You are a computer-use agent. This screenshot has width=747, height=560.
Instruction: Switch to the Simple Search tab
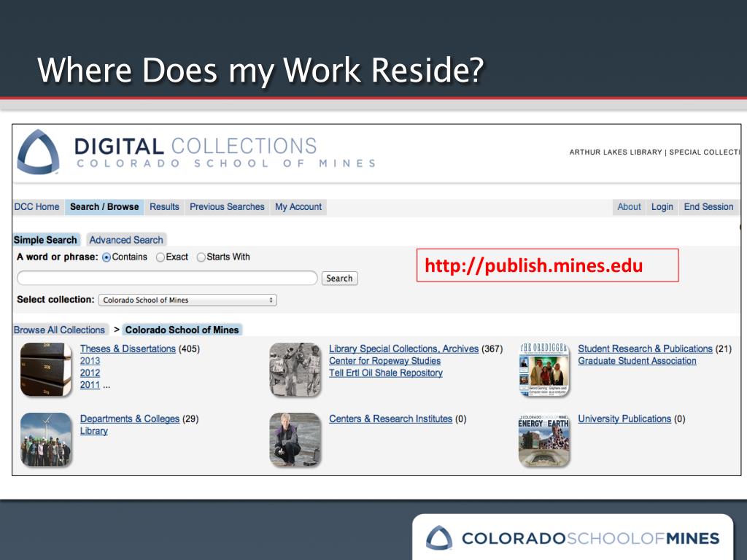tap(45, 240)
